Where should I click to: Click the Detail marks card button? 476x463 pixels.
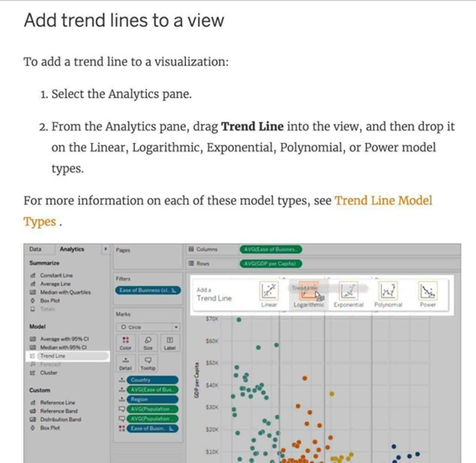[x=125, y=363]
